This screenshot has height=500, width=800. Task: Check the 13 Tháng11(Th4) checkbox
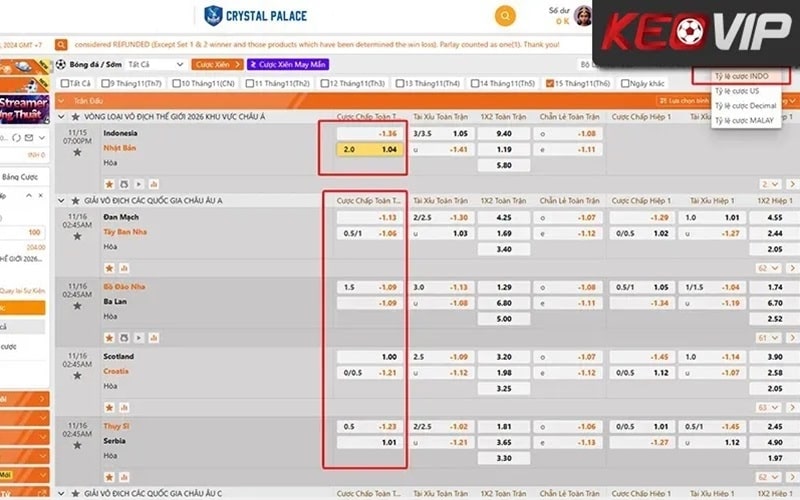399,83
